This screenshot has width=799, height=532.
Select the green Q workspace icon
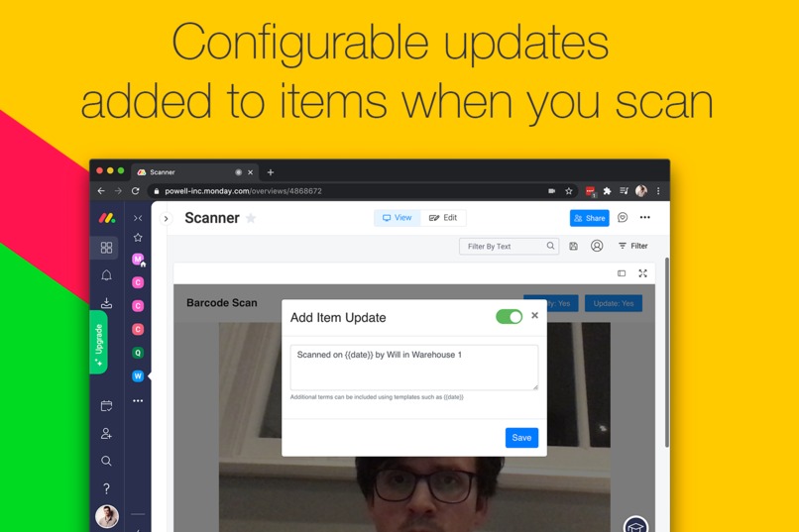(138, 353)
